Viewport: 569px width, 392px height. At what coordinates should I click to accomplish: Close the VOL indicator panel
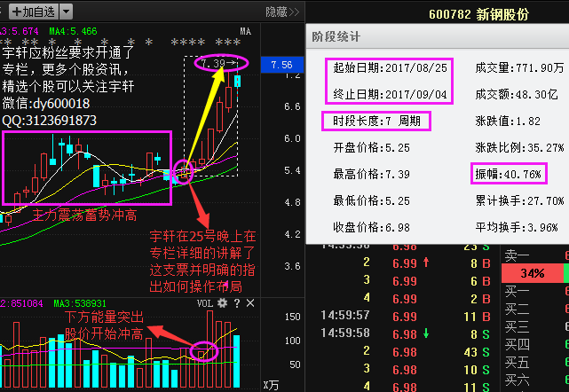[250, 303]
